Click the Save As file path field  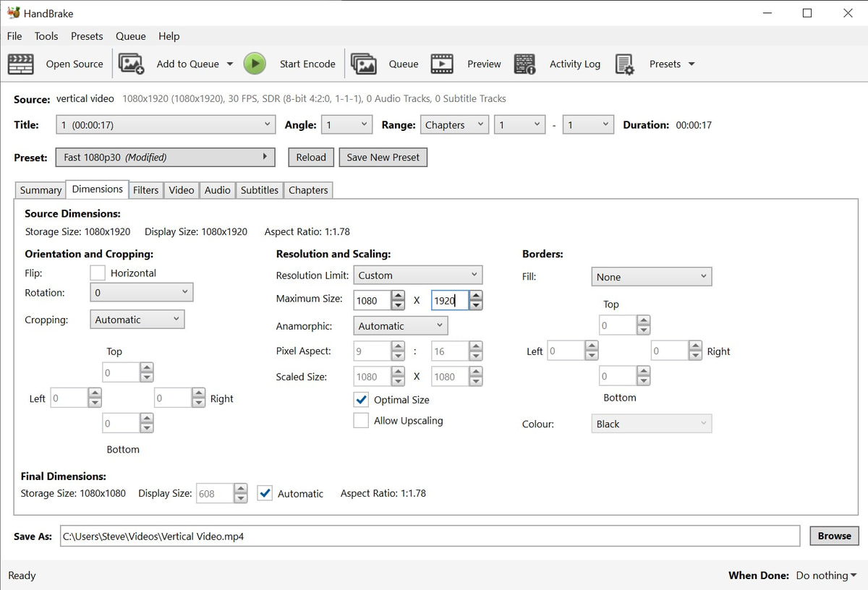click(430, 536)
